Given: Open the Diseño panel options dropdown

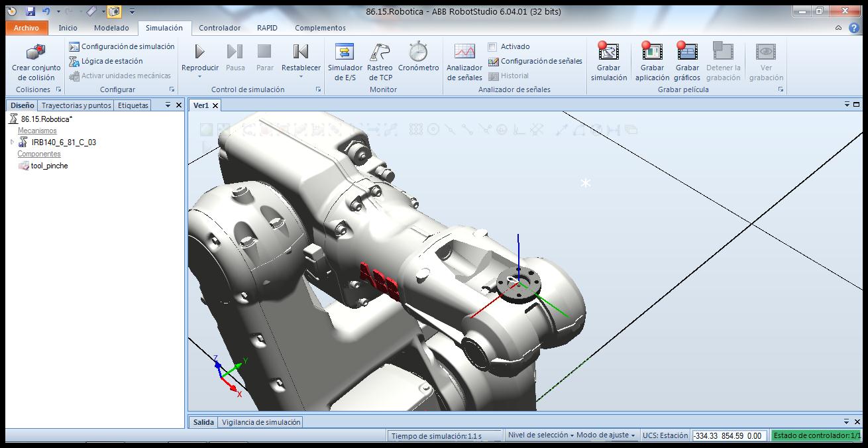Looking at the screenshot, I should (168, 105).
